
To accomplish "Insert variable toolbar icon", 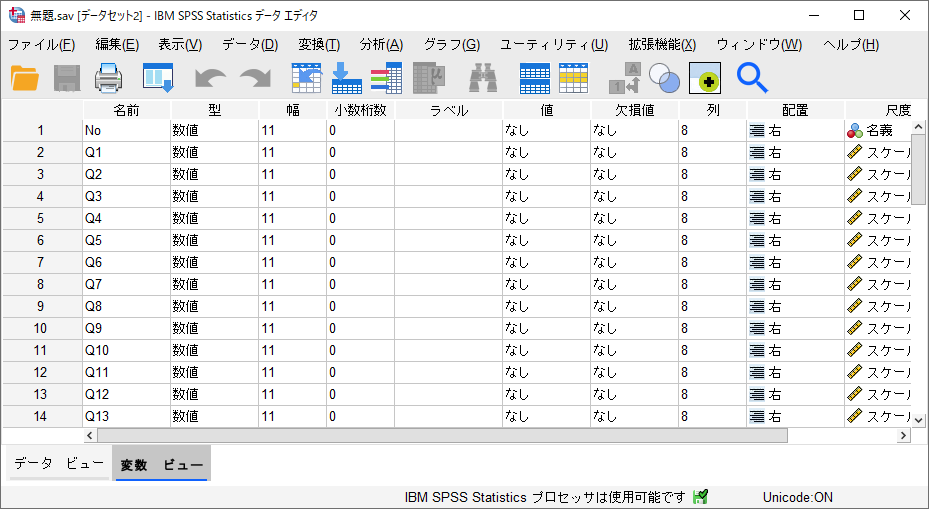I will click(x=574, y=78).
